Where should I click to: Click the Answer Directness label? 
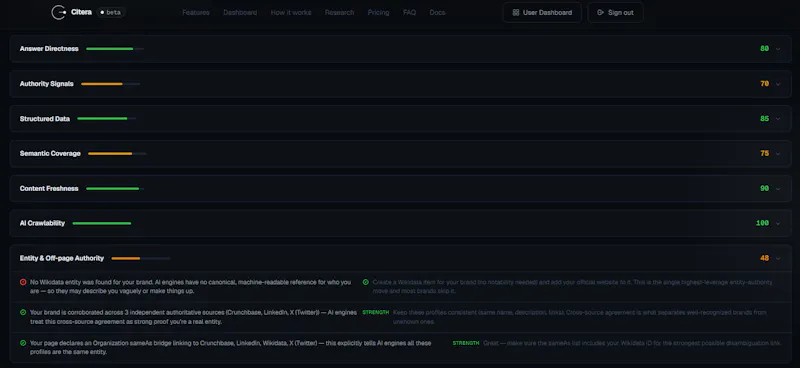pos(49,49)
